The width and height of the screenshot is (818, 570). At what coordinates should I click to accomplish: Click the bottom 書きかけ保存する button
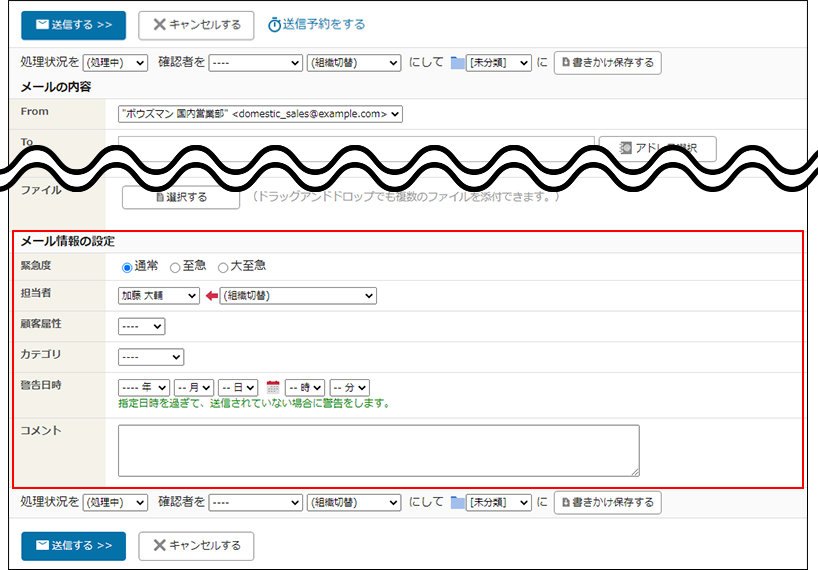(x=608, y=502)
